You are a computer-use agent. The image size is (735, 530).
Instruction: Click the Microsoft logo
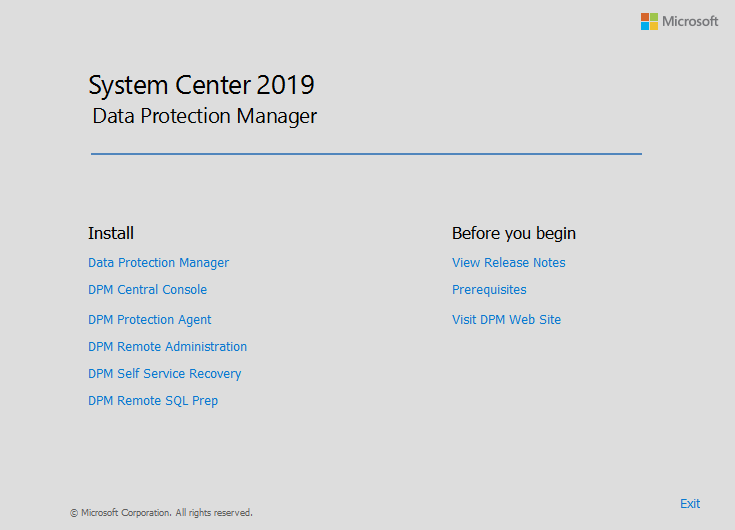click(x=679, y=22)
